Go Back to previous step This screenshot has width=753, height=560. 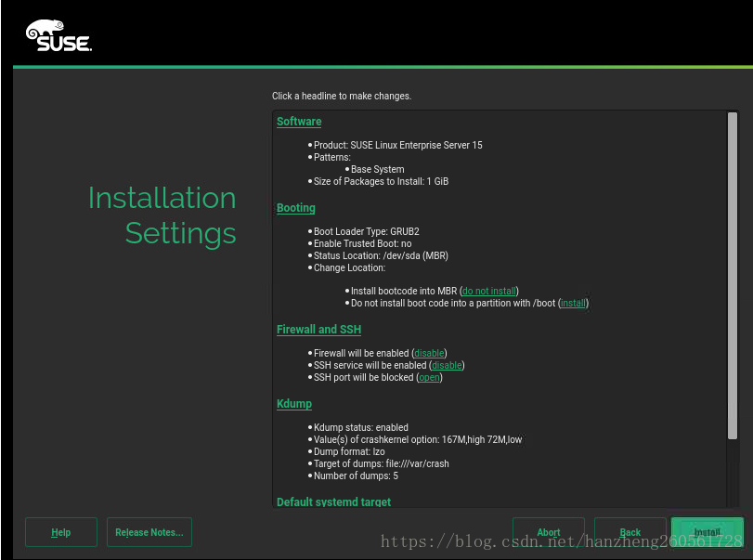click(630, 532)
